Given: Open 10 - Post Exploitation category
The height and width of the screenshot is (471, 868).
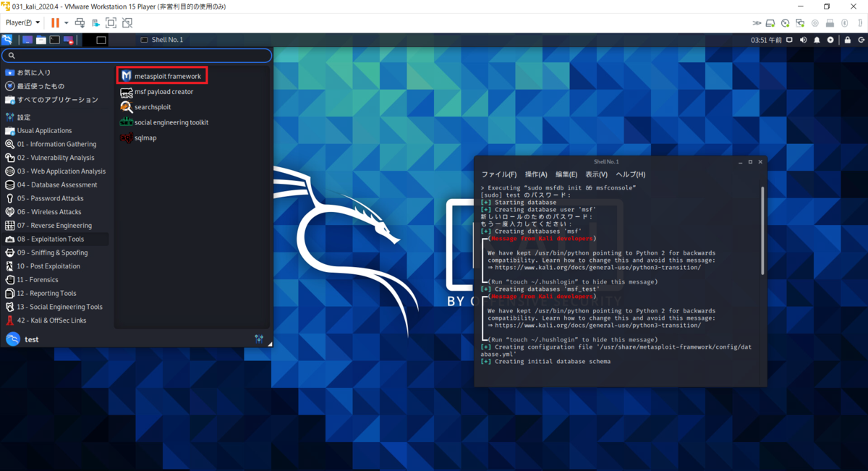Looking at the screenshot, I should coord(56,266).
